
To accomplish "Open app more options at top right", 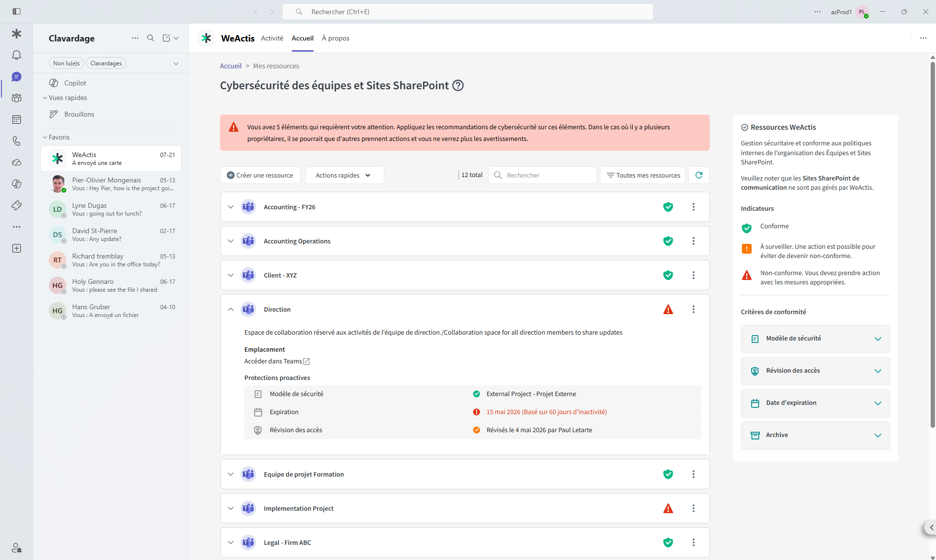I will (x=923, y=38).
